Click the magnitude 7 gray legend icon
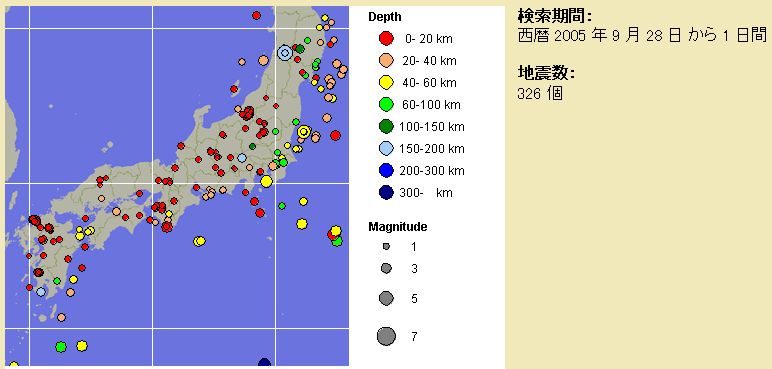 point(386,336)
